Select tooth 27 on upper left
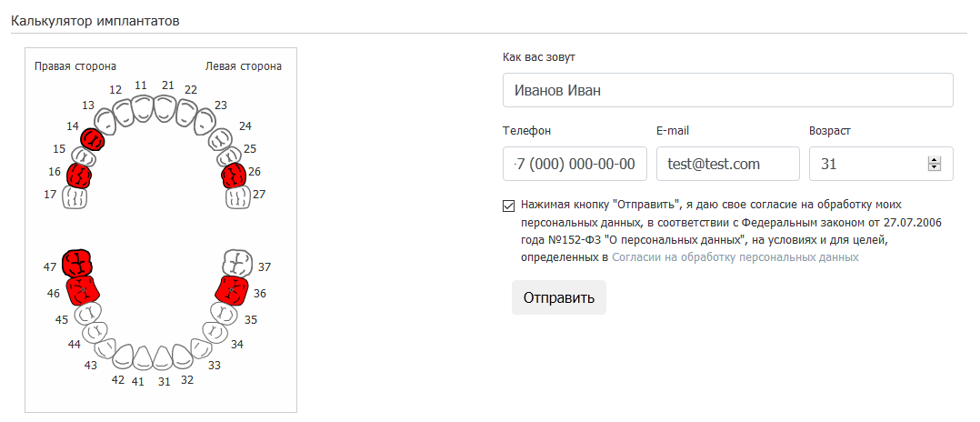The image size is (980, 422). pos(237,196)
